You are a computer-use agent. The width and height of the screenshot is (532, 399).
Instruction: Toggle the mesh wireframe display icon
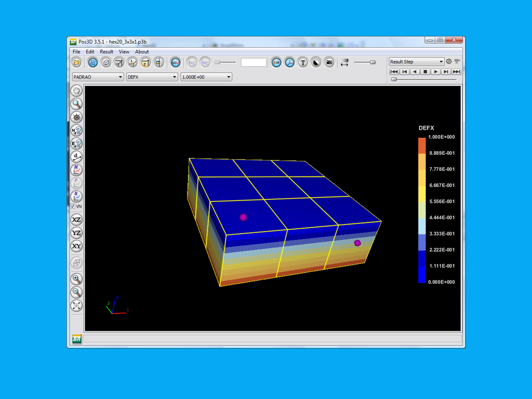tap(93, 63)
